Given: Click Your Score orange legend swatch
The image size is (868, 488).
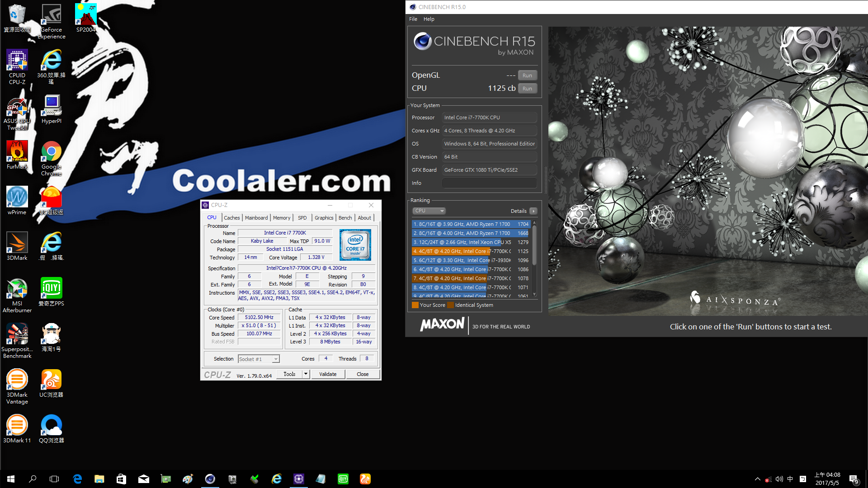Looking at the screenshot, I should (415, 305).
